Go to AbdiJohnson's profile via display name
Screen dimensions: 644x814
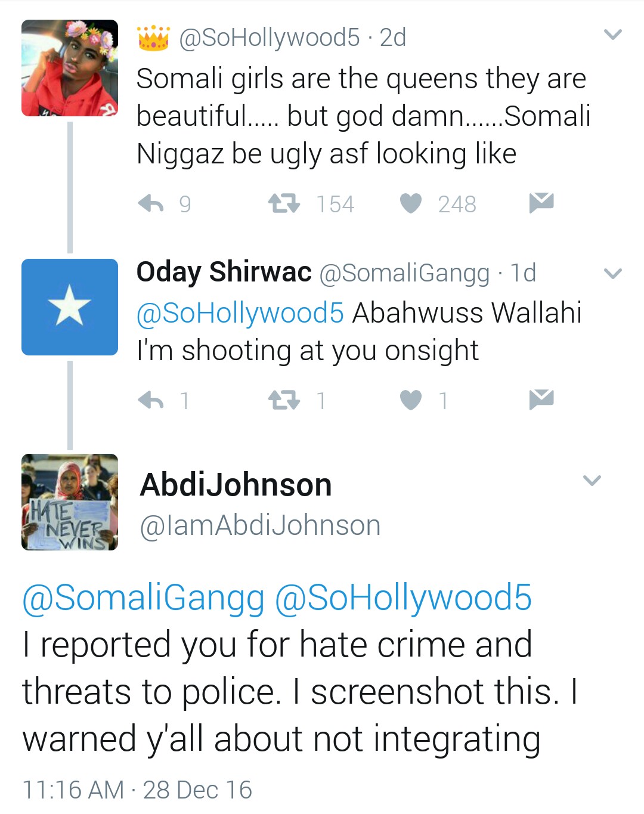tap(236, 484)
